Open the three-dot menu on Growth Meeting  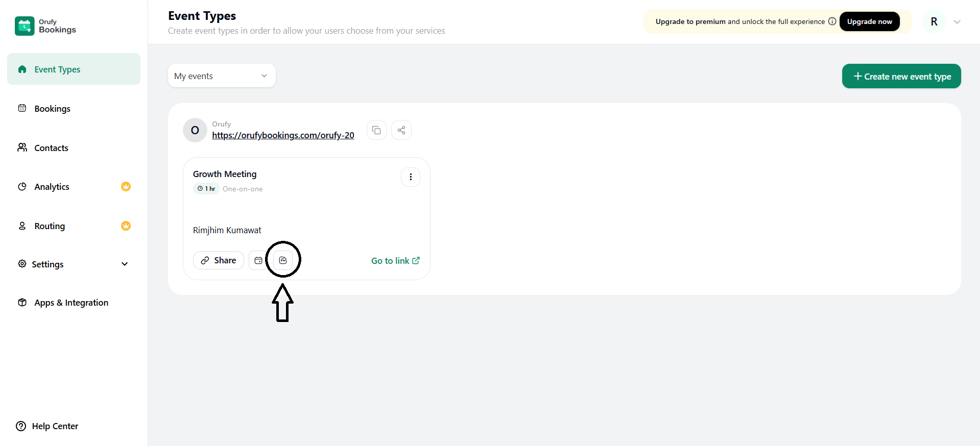pyautogui.click(x=411, y=177)
